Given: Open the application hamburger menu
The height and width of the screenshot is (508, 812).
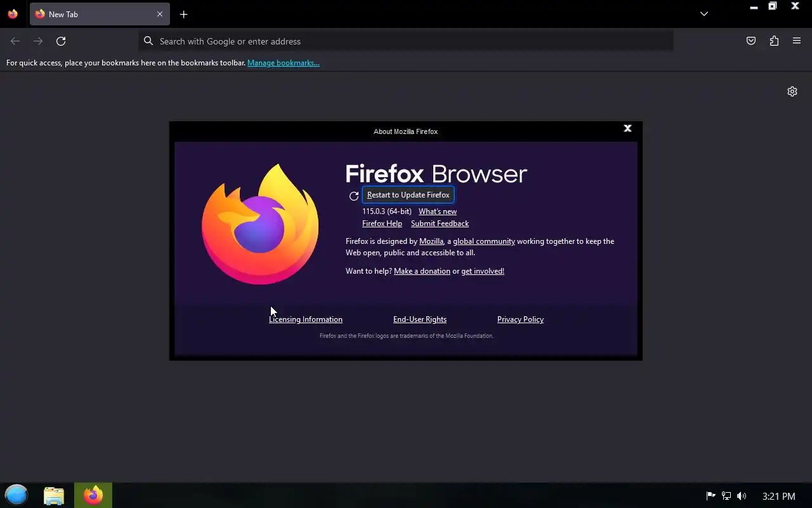Looking at the screenshot, I should tap(797, 41).
